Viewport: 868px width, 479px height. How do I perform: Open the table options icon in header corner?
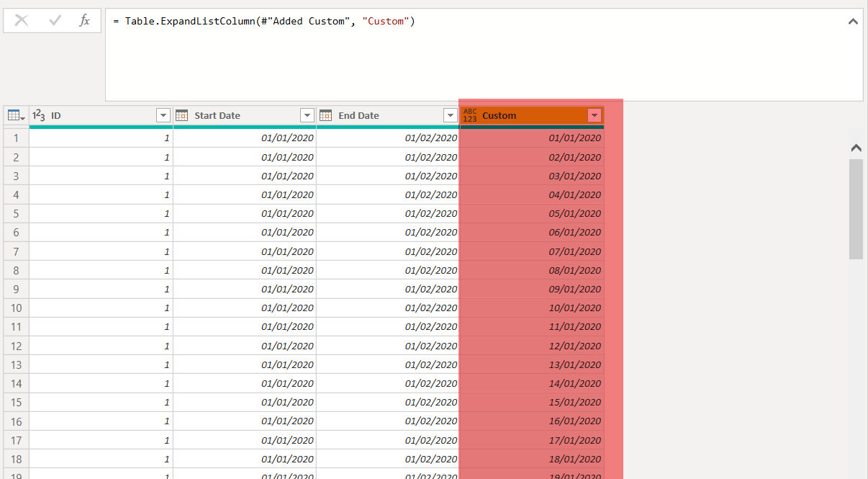coord(17,115)
